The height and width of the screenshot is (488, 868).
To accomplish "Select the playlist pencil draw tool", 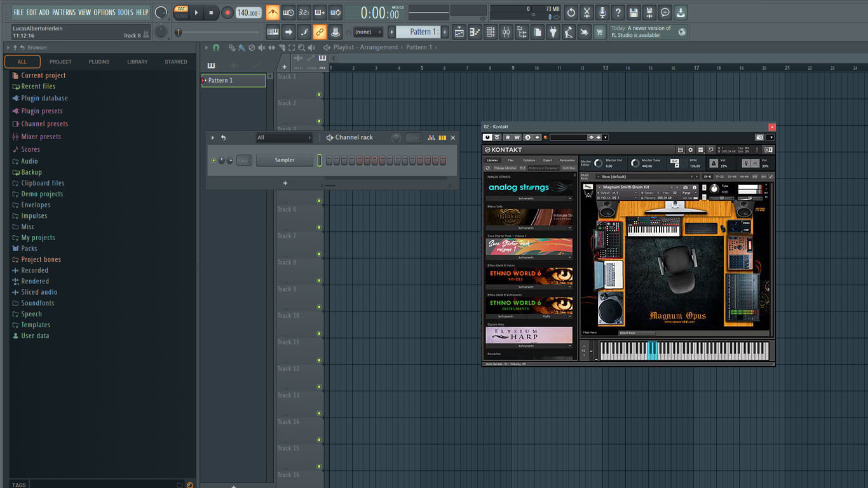I will (232, 48).
